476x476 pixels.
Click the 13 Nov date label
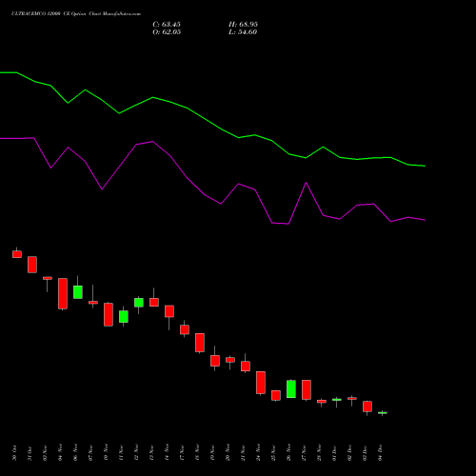point(151,453)
